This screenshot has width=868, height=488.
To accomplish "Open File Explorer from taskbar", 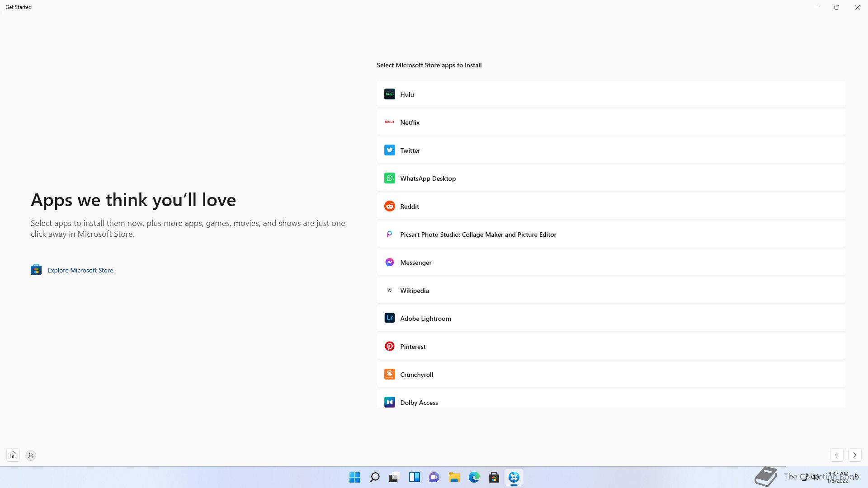I will tap(454, 477).
